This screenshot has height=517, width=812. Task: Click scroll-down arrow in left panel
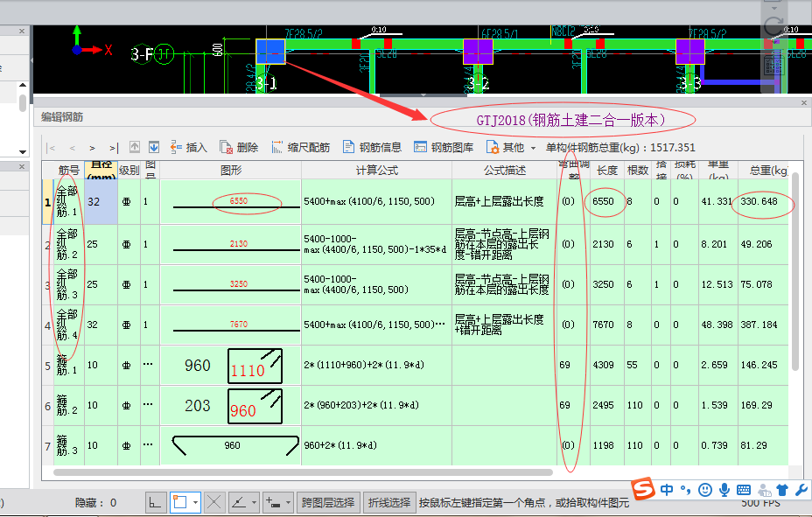pos(22,151)
